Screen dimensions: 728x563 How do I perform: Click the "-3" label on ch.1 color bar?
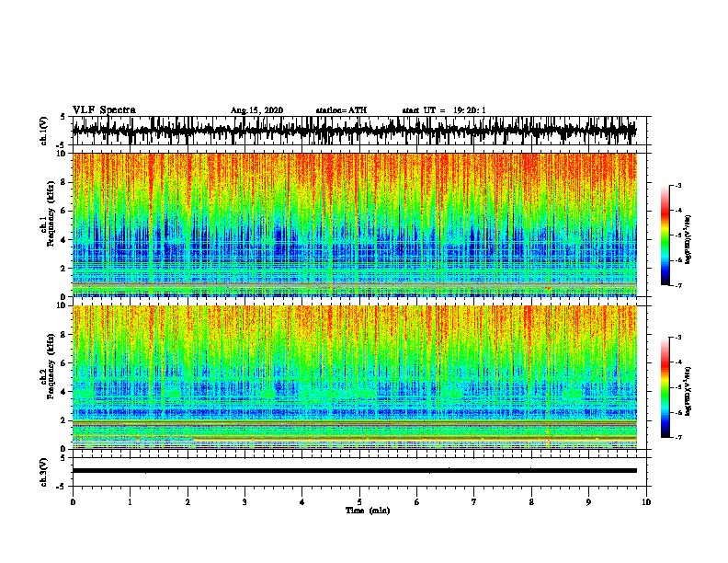pyautogui.click(x=678, y=185)
